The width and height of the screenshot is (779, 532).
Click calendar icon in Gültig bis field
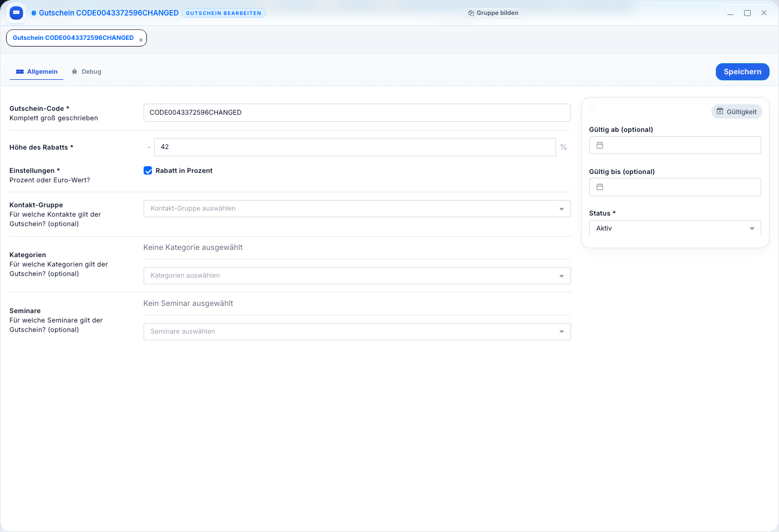(x=599, y=187)
